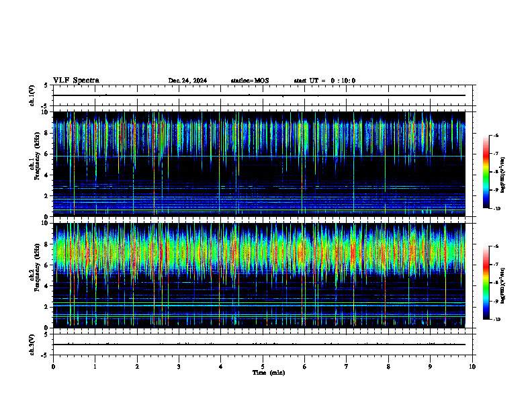The width and height of the screenshot is (532, 411).
Task: Click the ch.2 "Frequency (kHz)" axis label
Action: point(37,269)
